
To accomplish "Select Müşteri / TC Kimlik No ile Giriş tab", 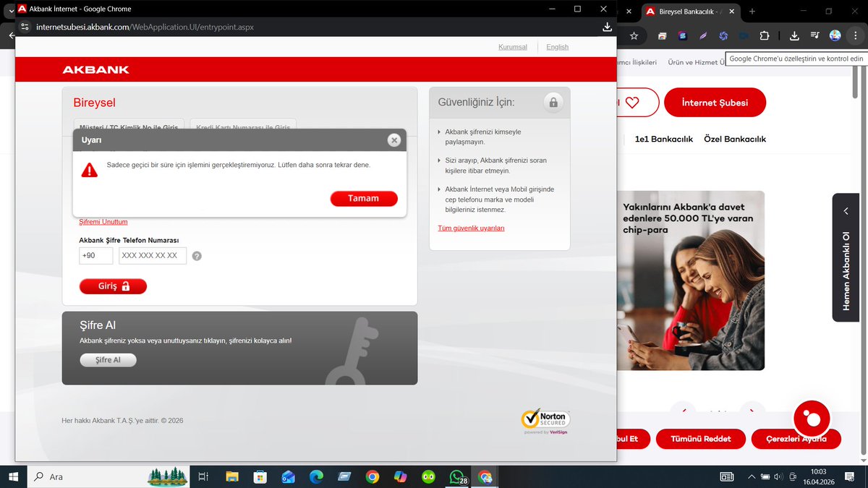I will [129, 127].
